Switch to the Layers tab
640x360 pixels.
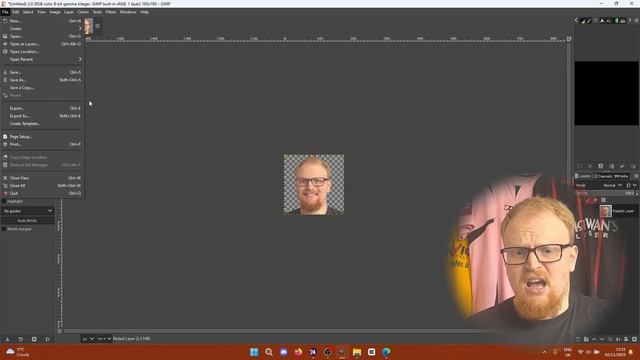(583, 176)
